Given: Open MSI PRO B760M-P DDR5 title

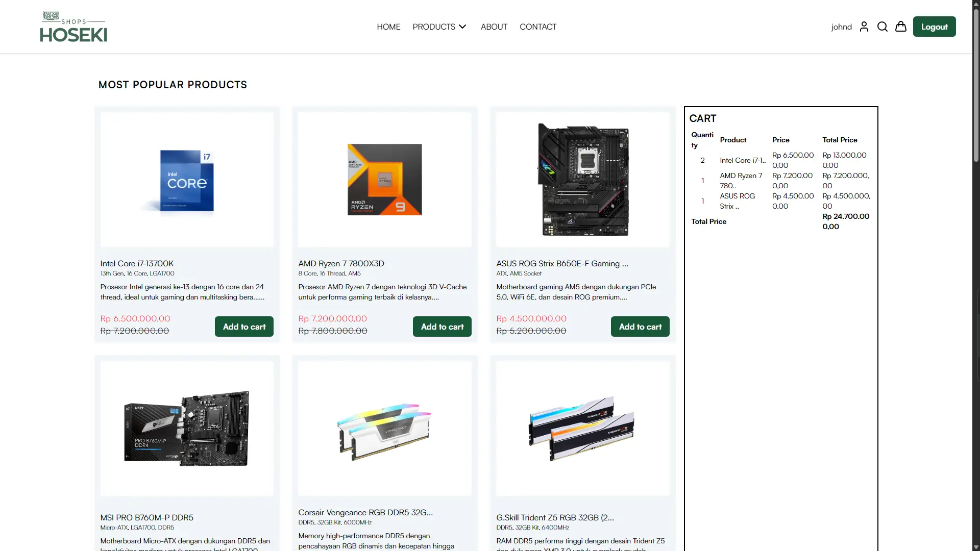Looking at the screenshot, I should pos(147,517).
